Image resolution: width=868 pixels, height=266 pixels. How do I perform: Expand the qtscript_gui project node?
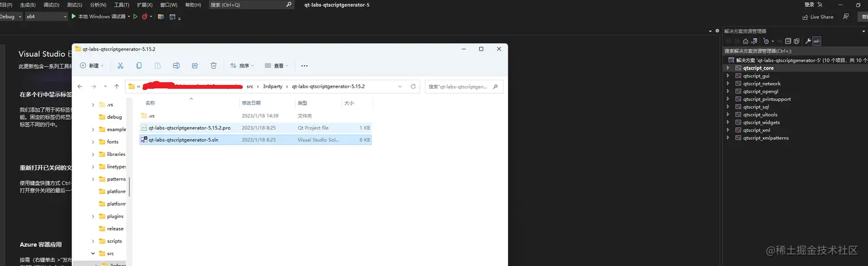[x=728, y=76]
